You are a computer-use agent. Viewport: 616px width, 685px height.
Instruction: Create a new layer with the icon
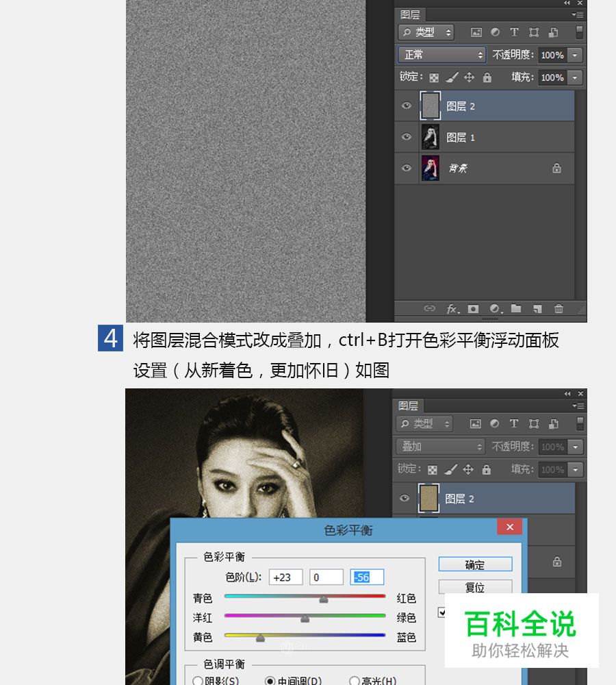[x=536, y=308]
